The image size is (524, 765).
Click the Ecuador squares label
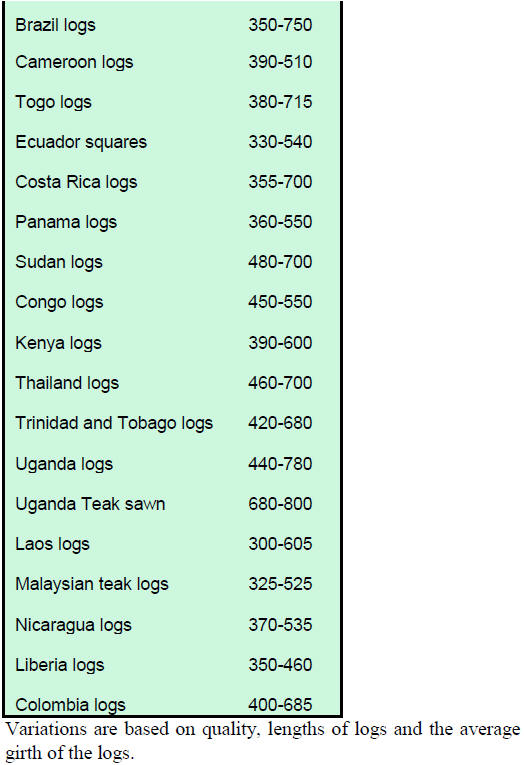(81, 142)
